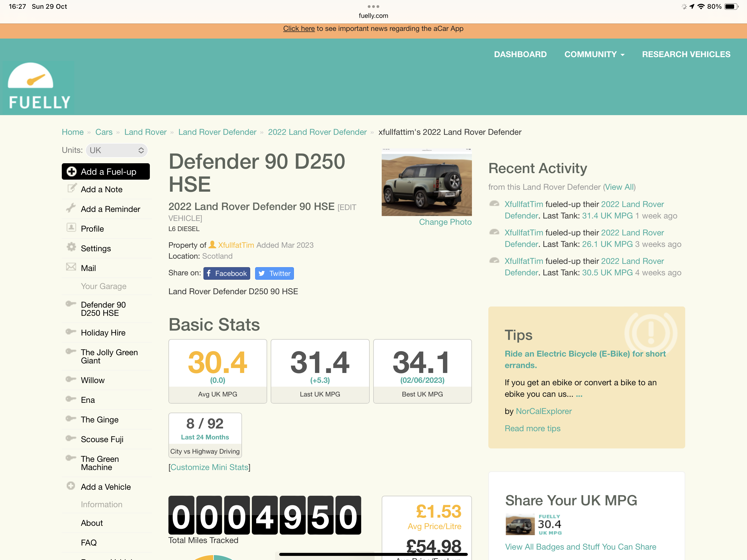Click the Total Miles Tracked odometer

click(265, 515)
